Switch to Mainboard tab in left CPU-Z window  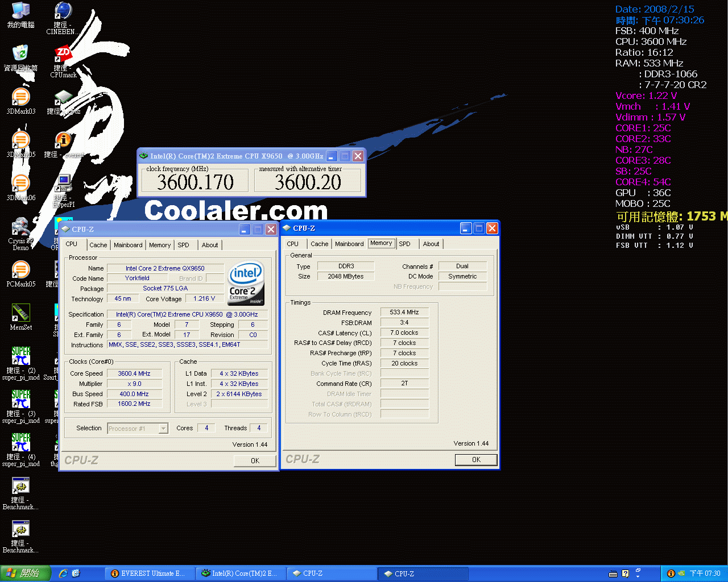click(128, 245)
